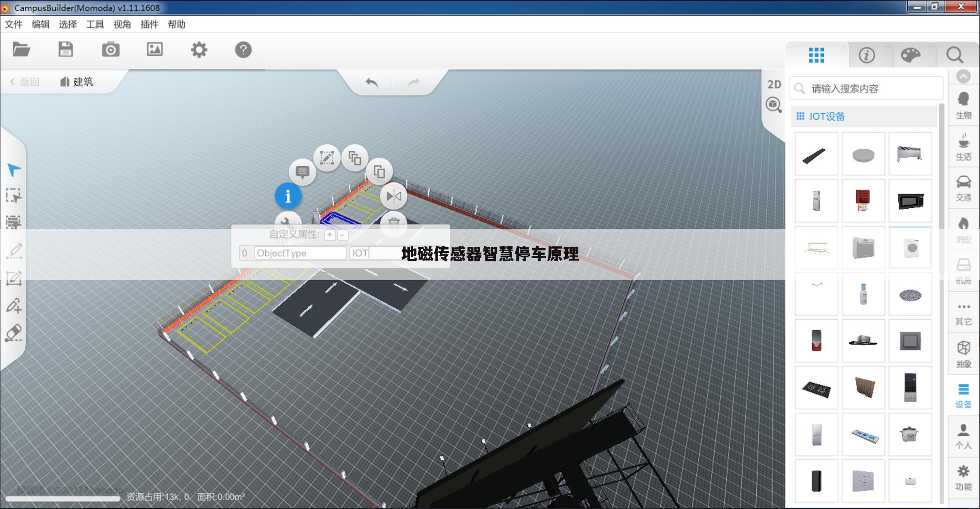Select the arrow pointer tool

14,170
